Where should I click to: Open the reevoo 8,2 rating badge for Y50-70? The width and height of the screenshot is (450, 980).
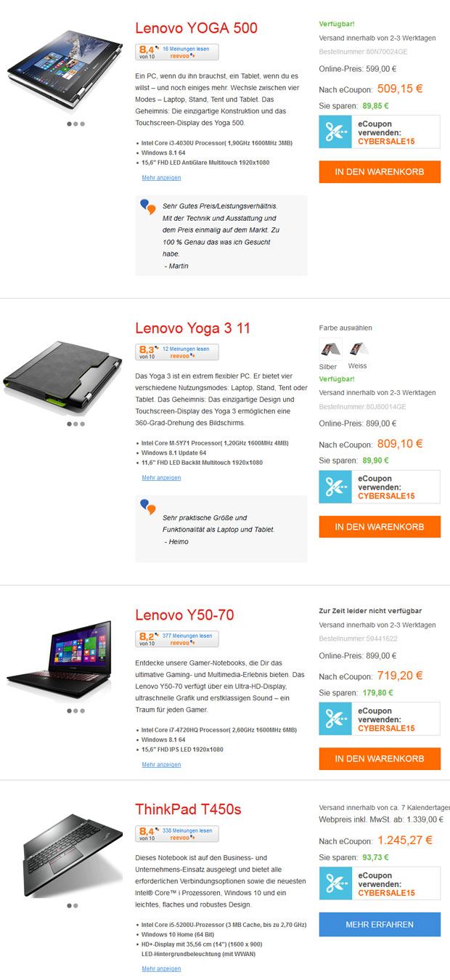click(x=177, y=639)
